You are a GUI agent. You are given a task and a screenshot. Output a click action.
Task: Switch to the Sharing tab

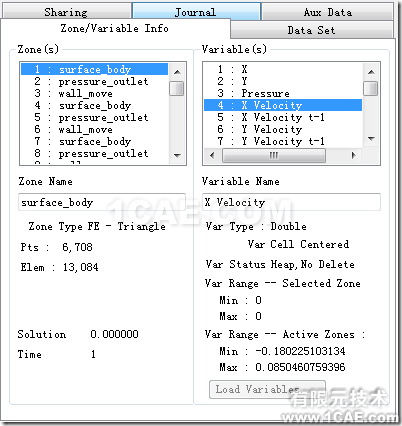[66, 11]
